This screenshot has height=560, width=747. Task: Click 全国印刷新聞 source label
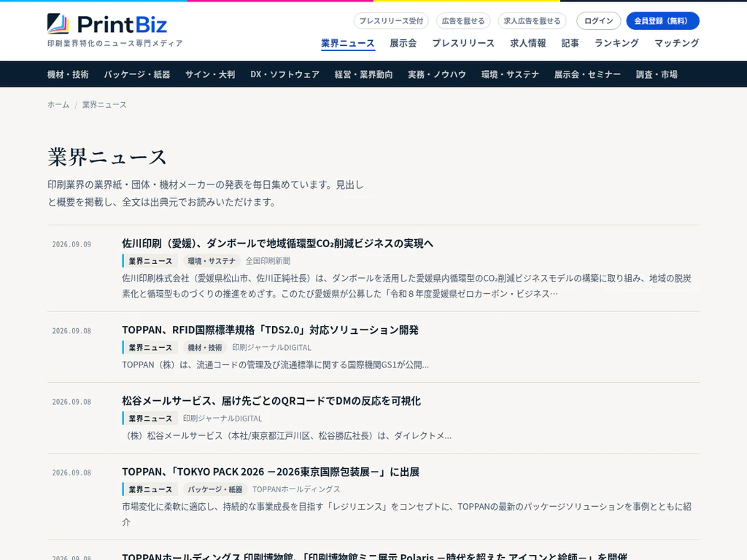(x=268, y=261)
